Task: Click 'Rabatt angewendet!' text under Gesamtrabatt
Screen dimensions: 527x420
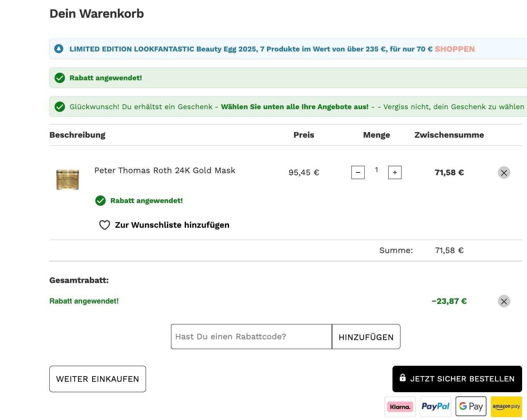Action: coord(84,301)
